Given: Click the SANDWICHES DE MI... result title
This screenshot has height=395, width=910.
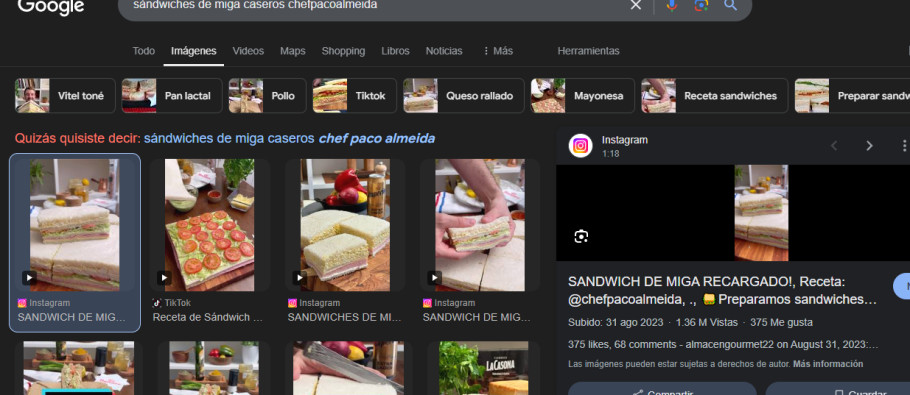Looking at the screenshot, I should coord(344,317).
